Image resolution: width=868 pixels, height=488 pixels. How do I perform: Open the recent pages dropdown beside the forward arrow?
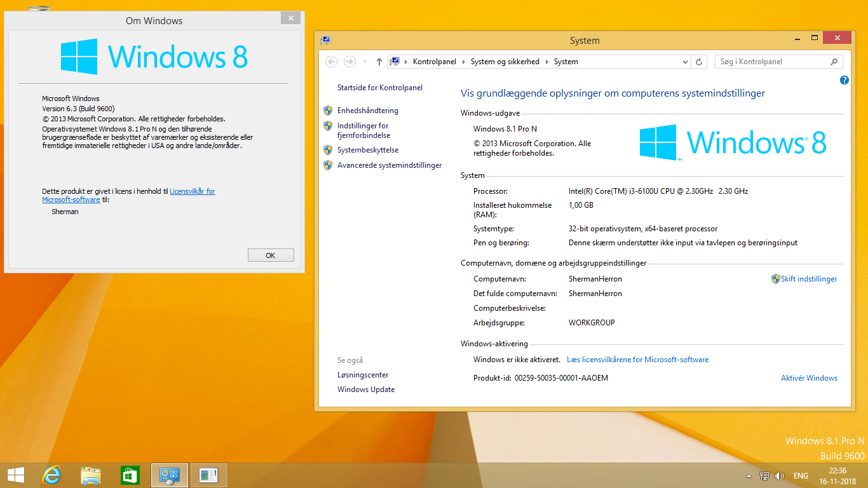363,62
